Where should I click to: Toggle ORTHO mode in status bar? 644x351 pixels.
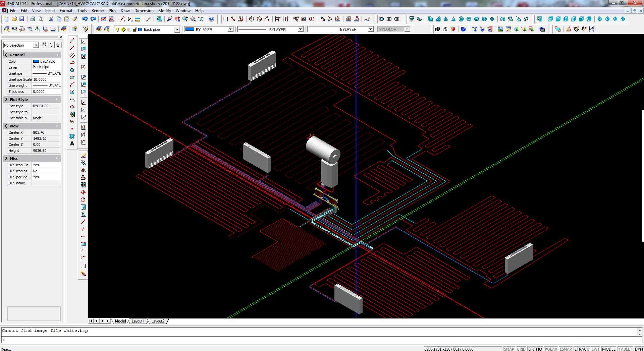click(535, 349)
